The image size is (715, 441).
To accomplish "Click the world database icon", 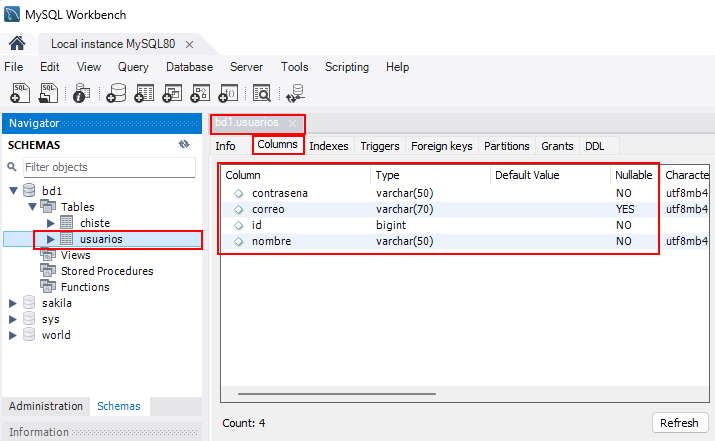I will coord(29,335).
